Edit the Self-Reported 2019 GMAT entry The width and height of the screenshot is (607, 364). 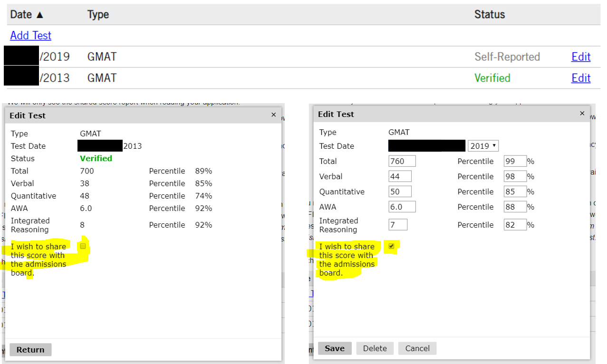tap(580, 57)
